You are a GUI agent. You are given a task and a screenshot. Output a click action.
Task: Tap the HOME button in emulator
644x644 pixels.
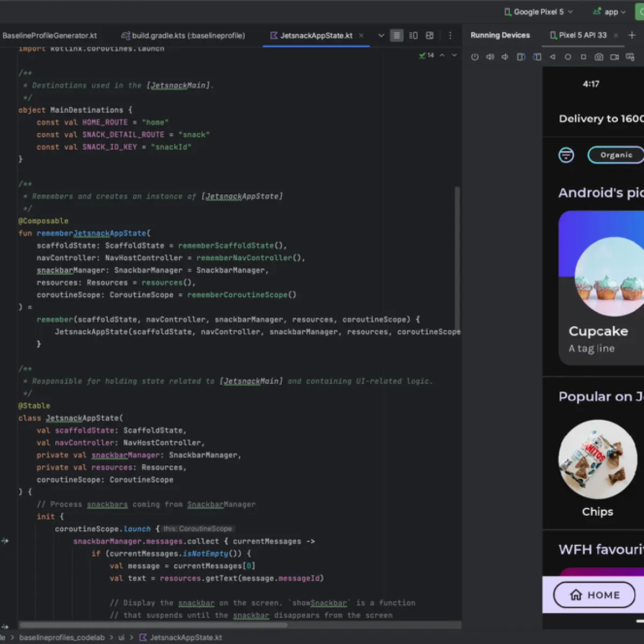(x=595, y=595)
